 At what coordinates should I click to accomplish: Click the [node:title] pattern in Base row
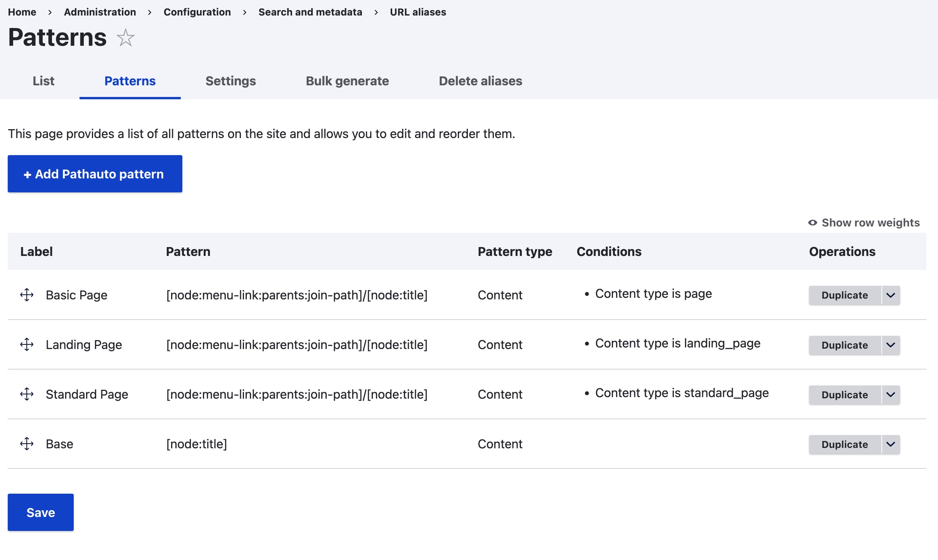point(197,444)
